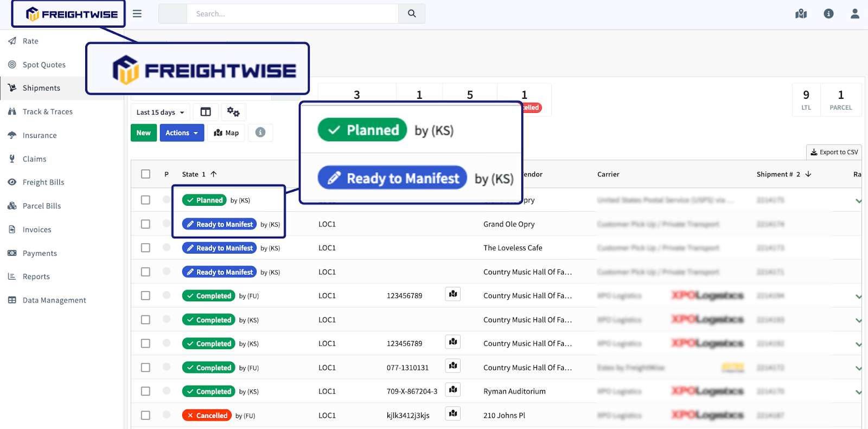Export table to CSV
The height and width of the screenshot is (429, 868).
tap(834, 152)
